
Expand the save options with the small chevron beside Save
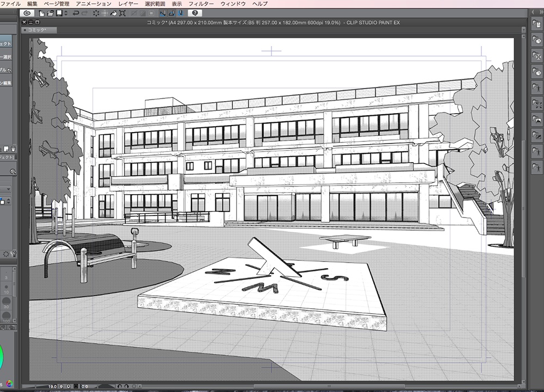66,14
